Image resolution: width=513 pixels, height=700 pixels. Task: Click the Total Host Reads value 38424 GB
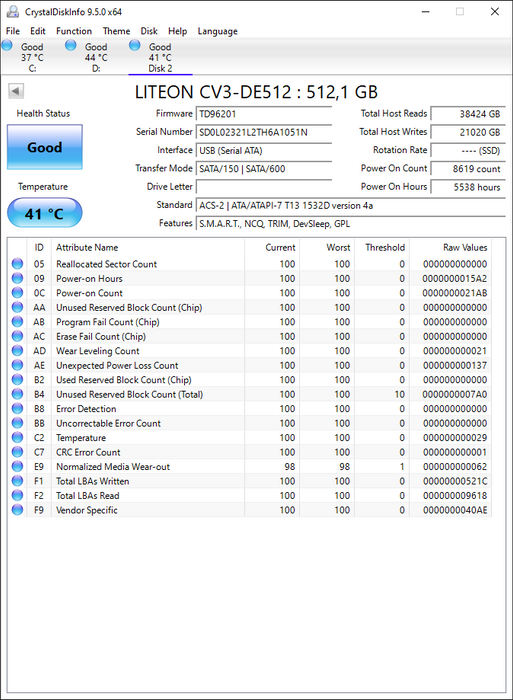pos(468,113)
